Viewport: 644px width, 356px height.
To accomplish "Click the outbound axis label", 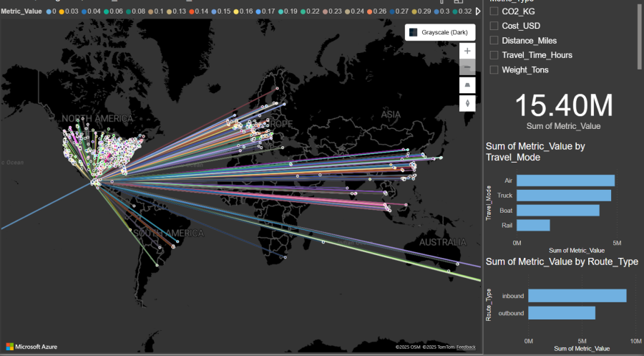I will point(511,313).
